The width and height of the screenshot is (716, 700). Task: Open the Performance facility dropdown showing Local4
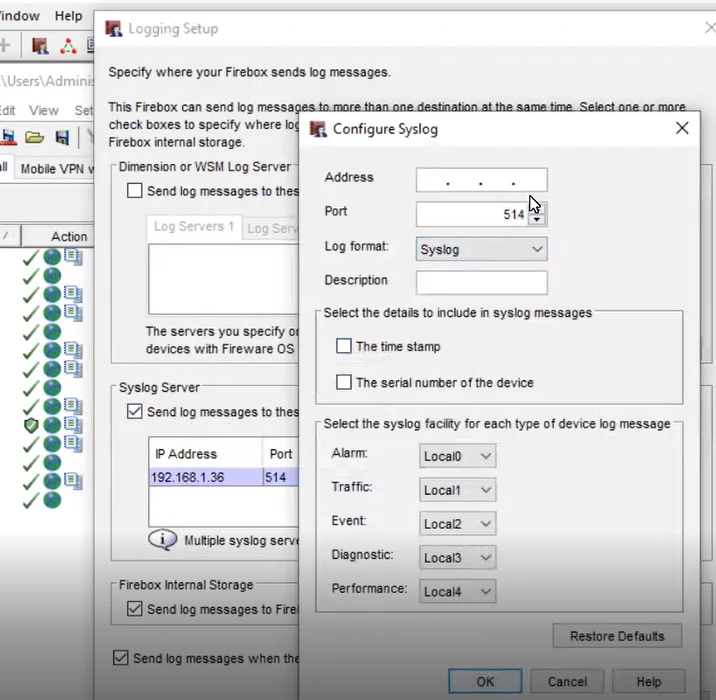(457, 591)
